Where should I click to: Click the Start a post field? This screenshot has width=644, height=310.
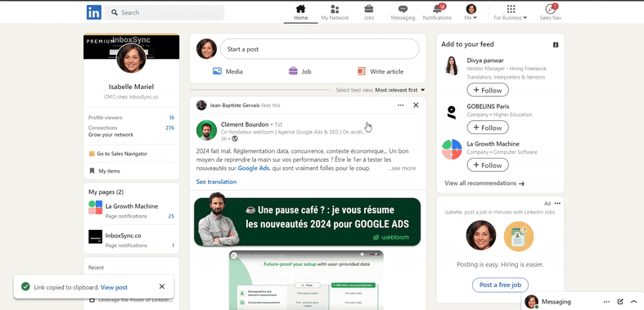click(319, 49)
